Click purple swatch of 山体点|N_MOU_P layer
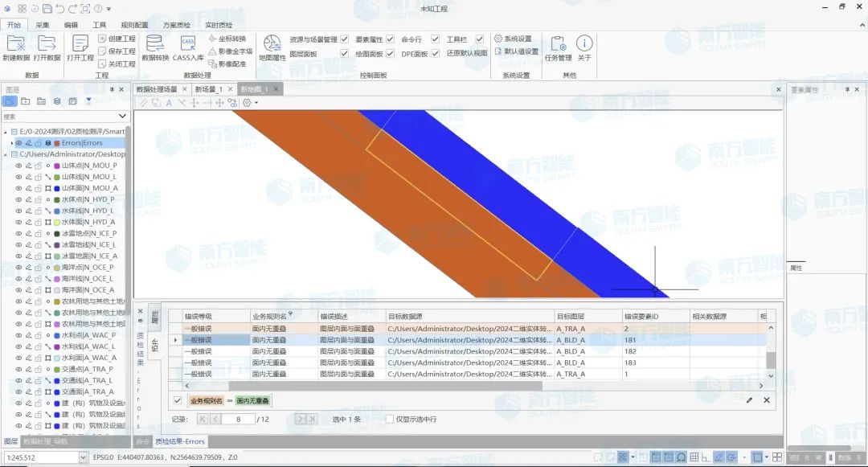The height and width of the screenshot is (467, 868). (57, 166)
